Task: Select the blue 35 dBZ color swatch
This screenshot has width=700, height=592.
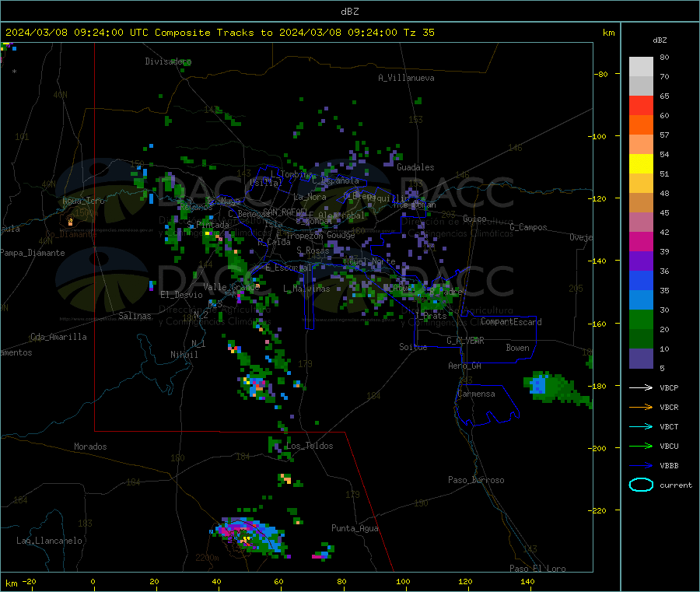Action: click(641, 280)
